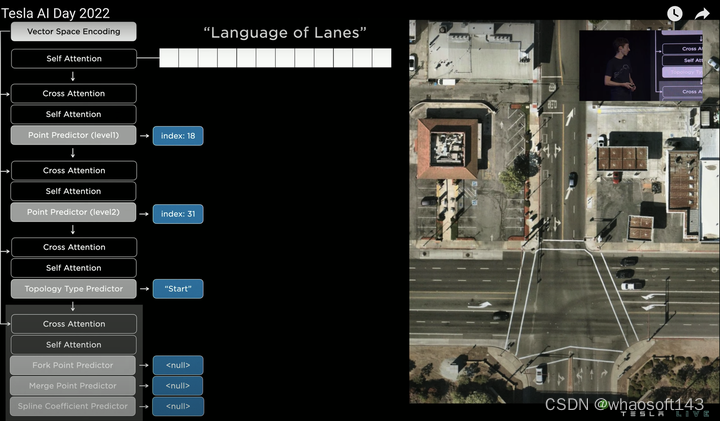
Task: Click Self Attention directly above Topology Type Predictor
Action: click(73, 268)
